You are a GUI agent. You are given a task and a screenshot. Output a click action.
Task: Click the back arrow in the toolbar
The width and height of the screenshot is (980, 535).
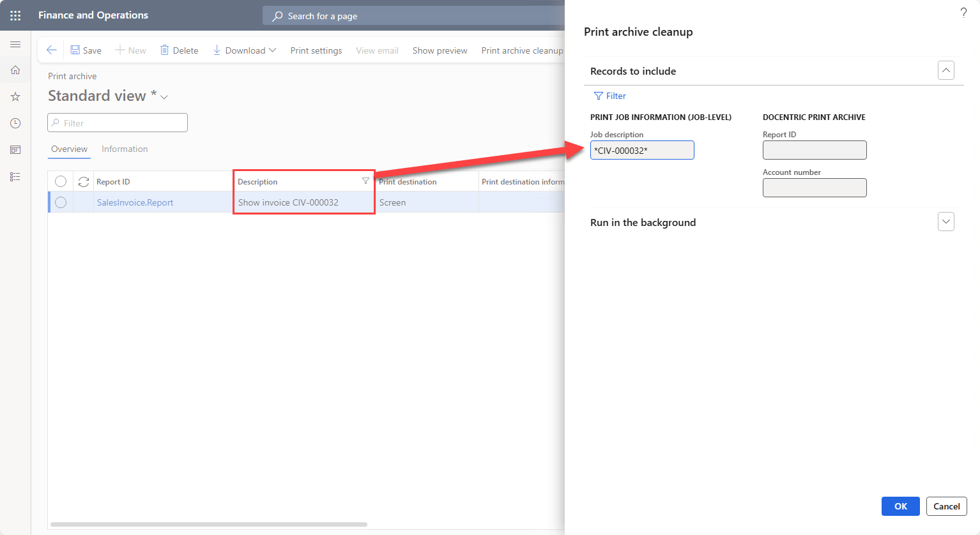[x=52, y=50]
